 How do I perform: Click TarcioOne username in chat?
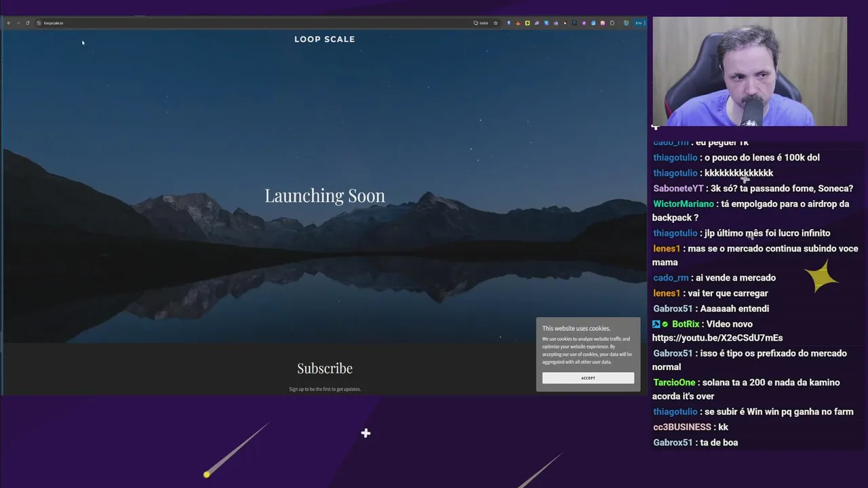coord(675,382)
